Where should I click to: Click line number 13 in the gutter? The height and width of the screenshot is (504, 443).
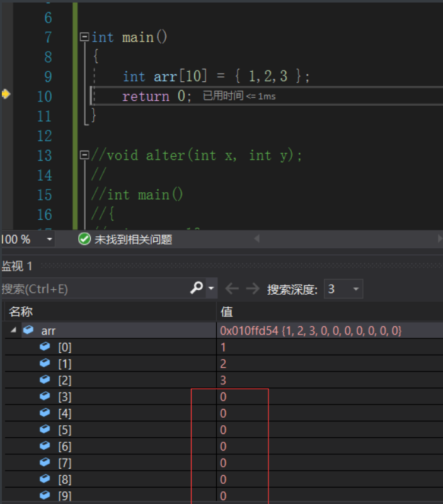click(44, 156)
